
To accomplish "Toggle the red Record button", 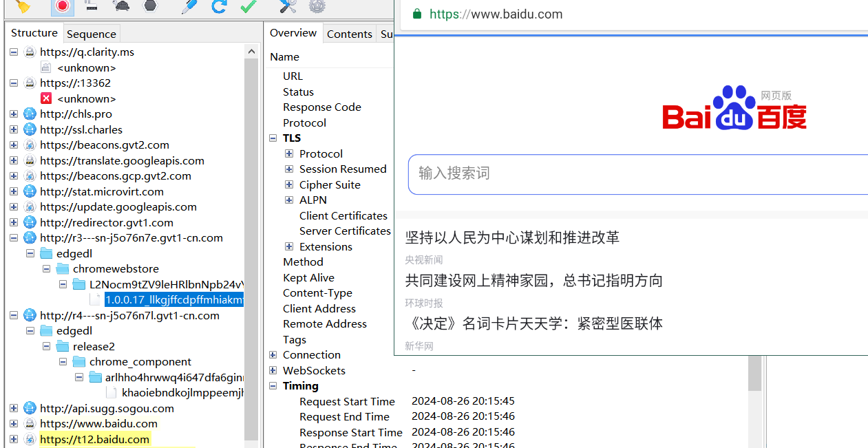I will pos(62,6).
